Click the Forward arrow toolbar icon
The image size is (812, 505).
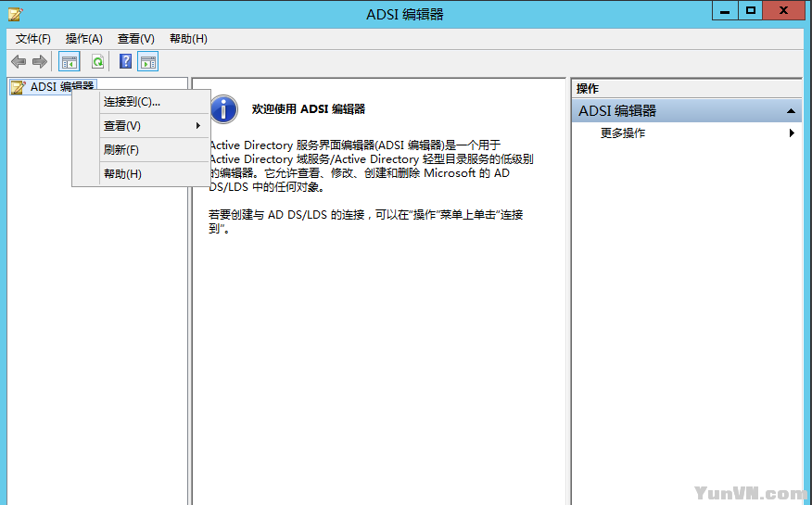coord(39,62)
